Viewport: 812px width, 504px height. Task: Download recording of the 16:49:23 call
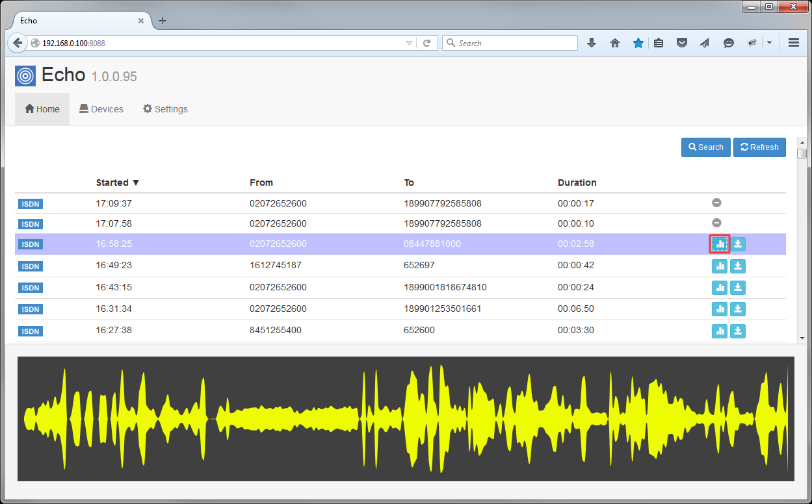[738, 266]
